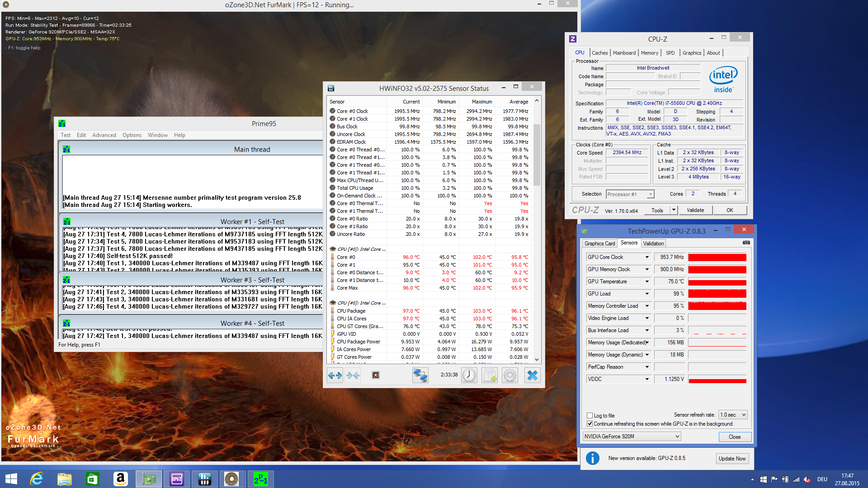
Task: Open GPU Load sensor dropdown
Action: tap(647, 294)
